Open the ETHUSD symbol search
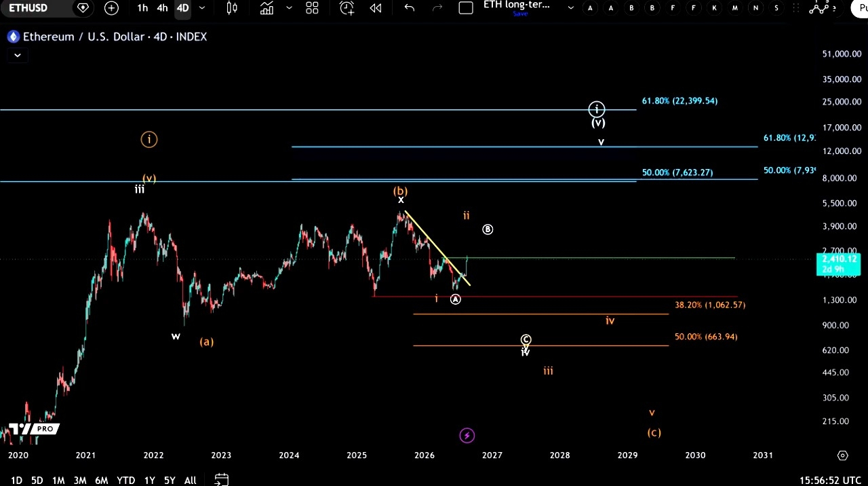868x486 pixels. click(x=29, y=8)
